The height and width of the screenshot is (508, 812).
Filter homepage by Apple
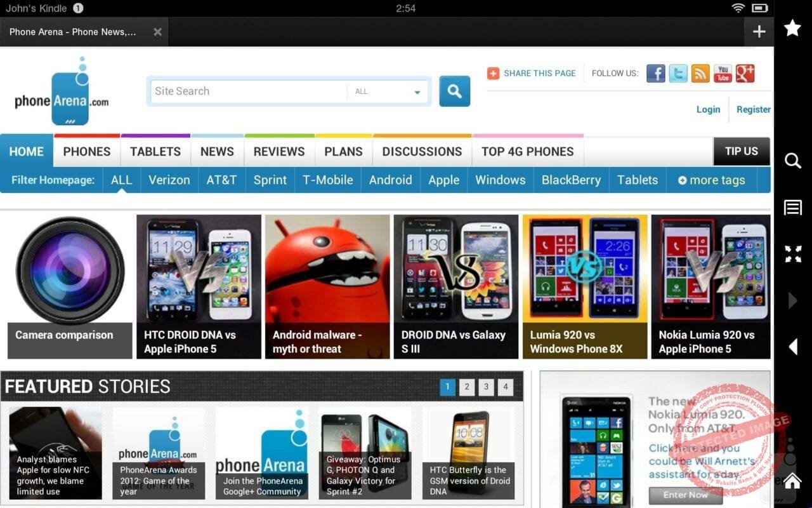(444, 180)
